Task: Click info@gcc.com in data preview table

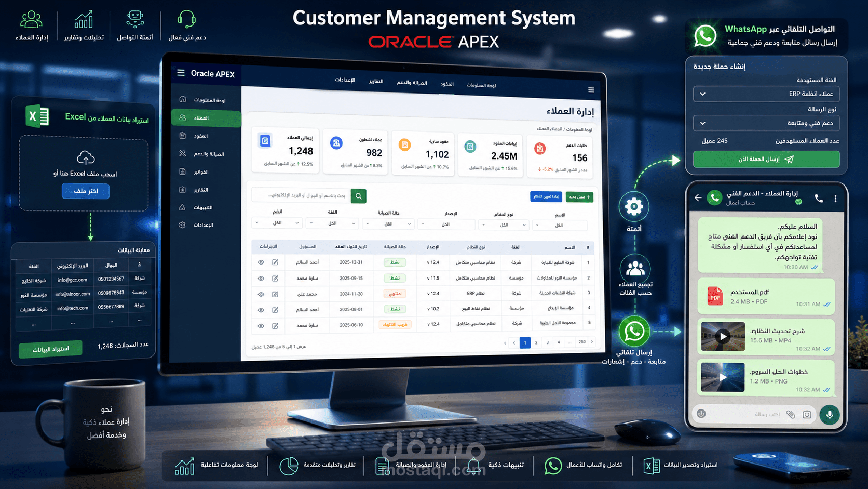Action: tap(72, 280)
